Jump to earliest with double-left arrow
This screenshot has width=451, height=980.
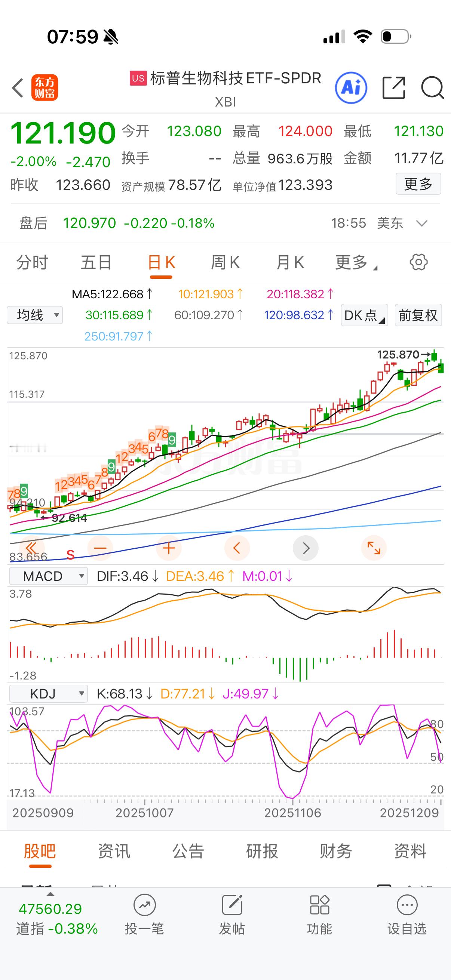(x=31, y=548)
